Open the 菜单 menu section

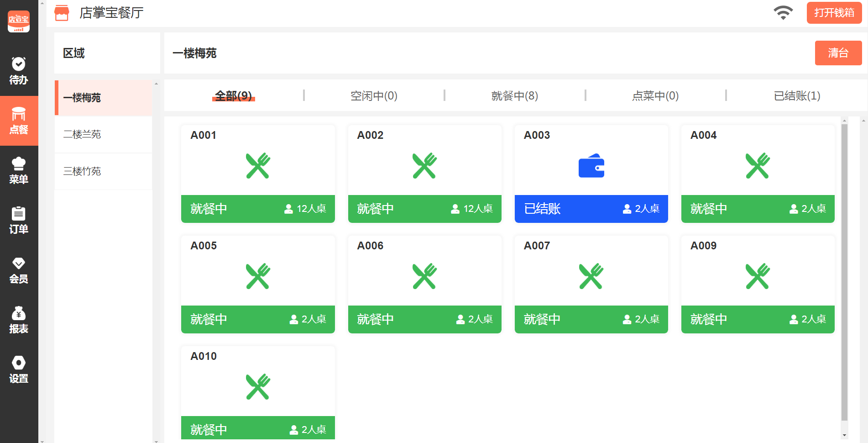point(19,170)
